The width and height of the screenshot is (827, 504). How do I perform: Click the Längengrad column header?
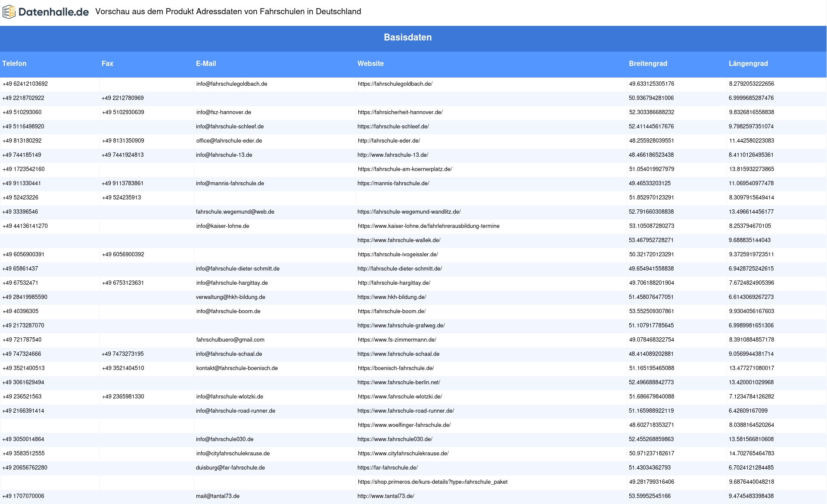pos(748,63)
